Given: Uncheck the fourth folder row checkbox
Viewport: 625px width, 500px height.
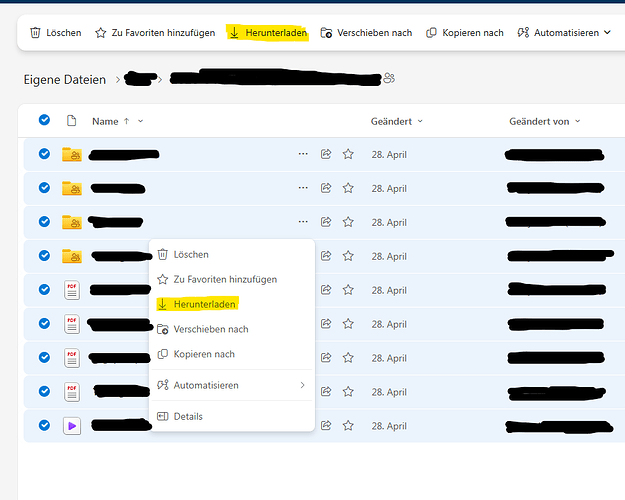Looking at the screenshot, I should (44, 255).
